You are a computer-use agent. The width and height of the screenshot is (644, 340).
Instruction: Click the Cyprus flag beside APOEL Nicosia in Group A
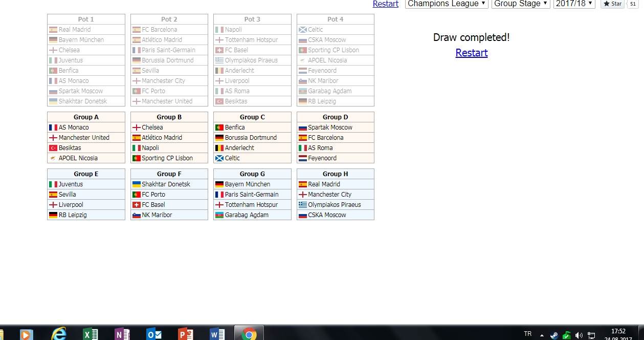[x=53, y=158]
